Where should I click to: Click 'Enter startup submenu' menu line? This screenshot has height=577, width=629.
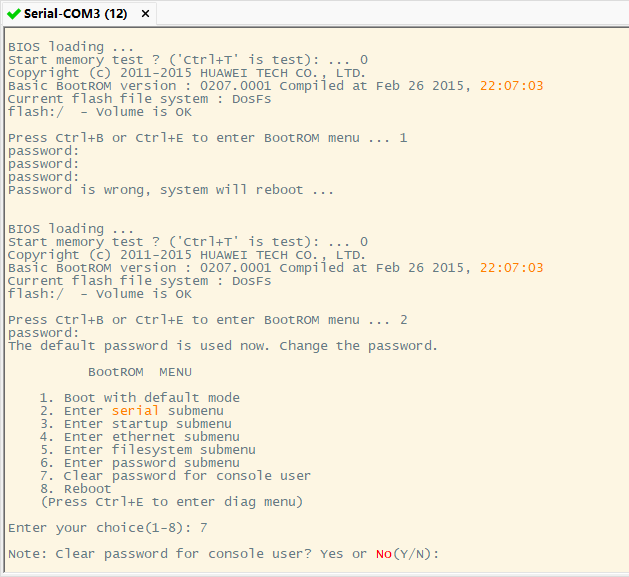click(x=135, y=424)
